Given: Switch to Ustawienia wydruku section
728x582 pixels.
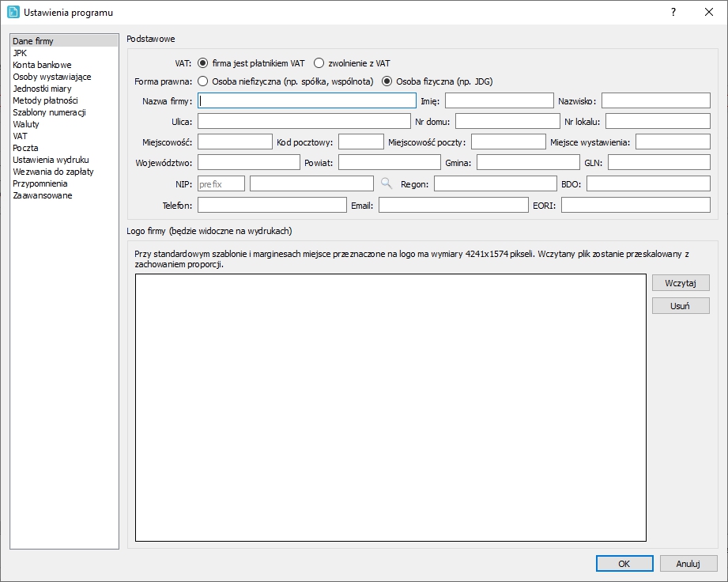Looking at the screenshot, I should coord(51,160).
